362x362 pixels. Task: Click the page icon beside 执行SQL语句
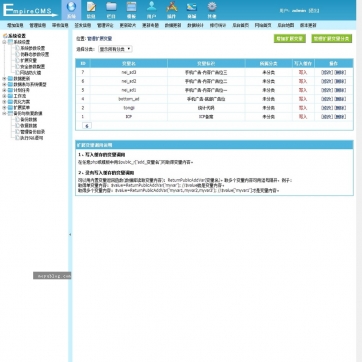click(x=17, y=138)
